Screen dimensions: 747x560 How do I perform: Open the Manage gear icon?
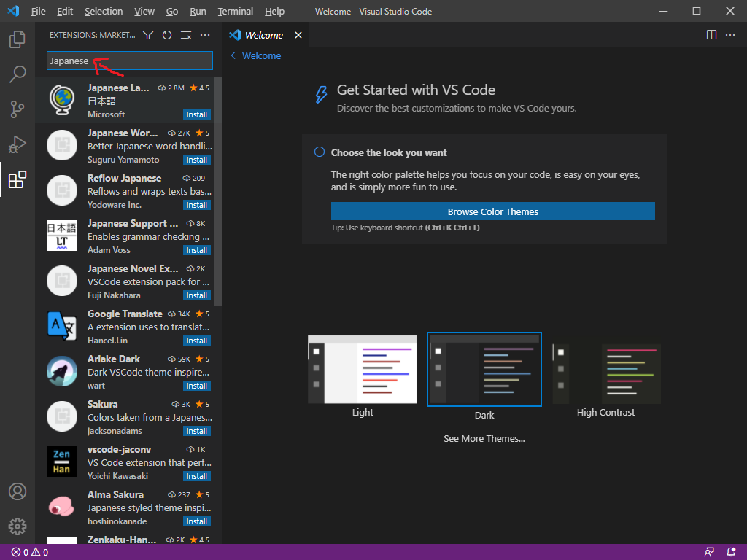pos(18,526)
